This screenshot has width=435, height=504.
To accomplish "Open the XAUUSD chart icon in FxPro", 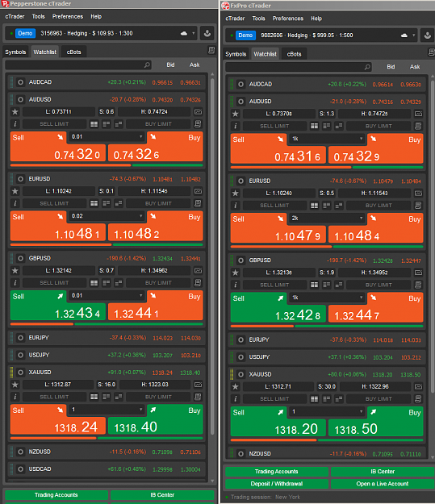I will [x=418, y=387].
